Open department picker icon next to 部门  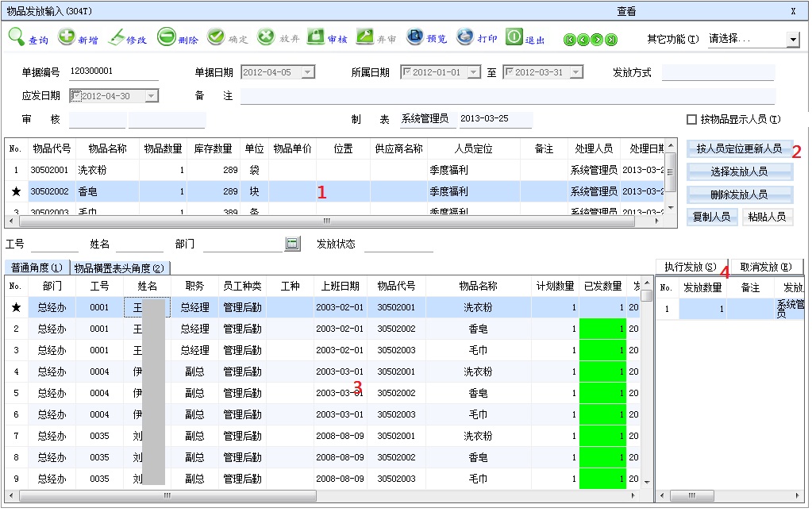[x=293, y=244]
